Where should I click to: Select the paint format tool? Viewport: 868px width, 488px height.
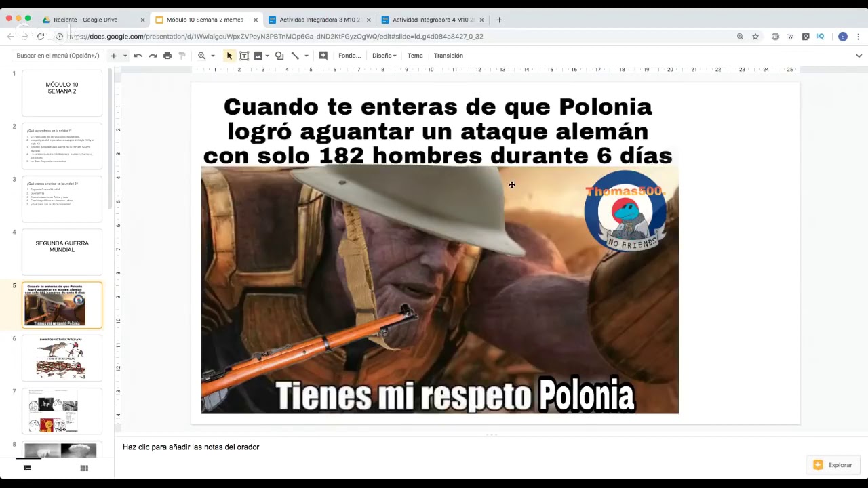pyautogui.click(x=182, y=56)
